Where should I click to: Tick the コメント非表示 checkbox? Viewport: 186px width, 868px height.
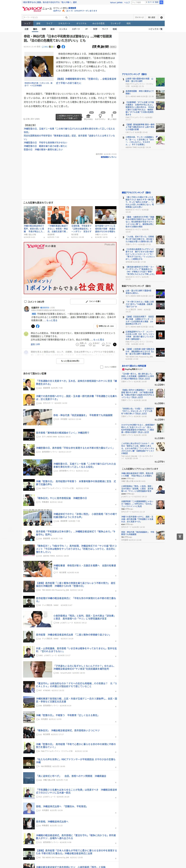pyautogui.click(x=102, y=367)
